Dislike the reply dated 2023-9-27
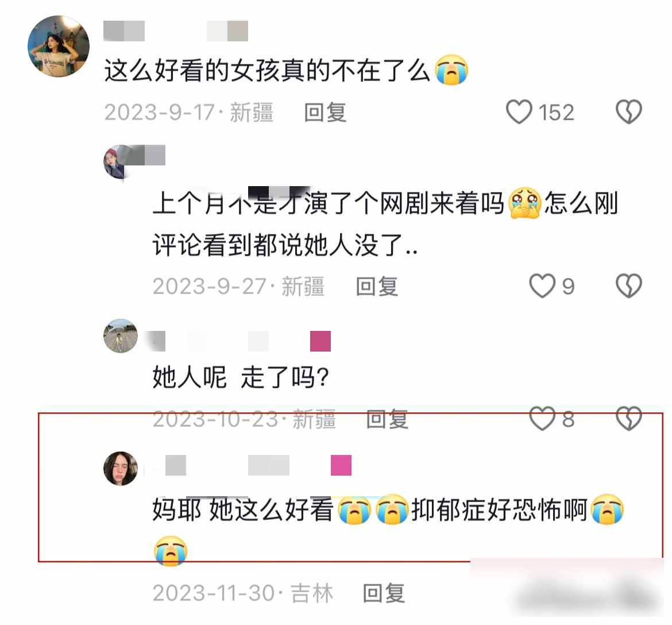 coord(629,286)
